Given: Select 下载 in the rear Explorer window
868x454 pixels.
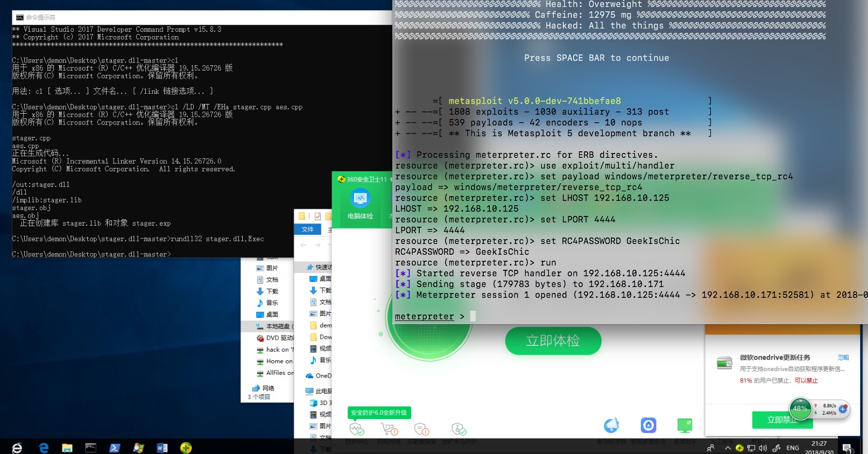Looking at the screenshot, I should pyautogui.click(x=267, y=291).
